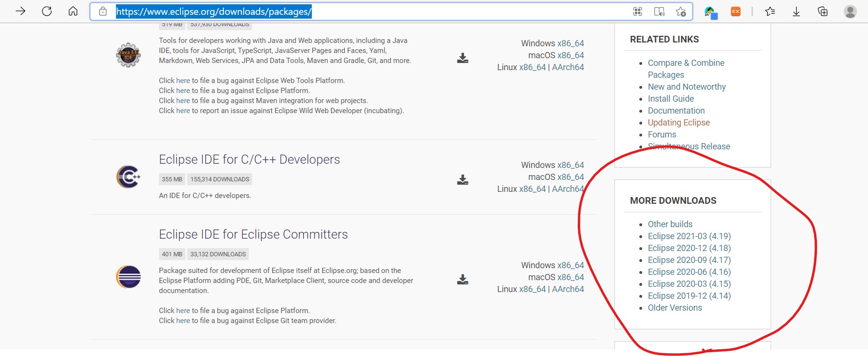Open the Updating Eclipse link
Viewport: 868px width, 356px height.
pos(679,123)
